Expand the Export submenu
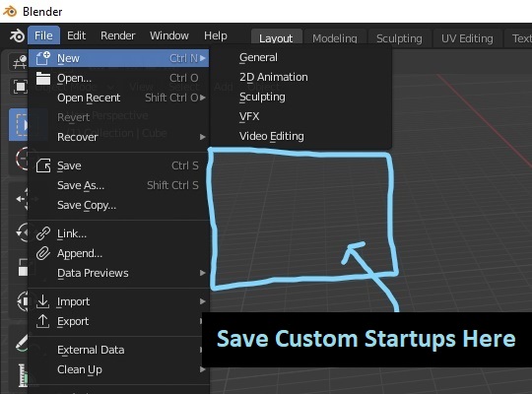 pyautogui.click(x=115, y=321)
